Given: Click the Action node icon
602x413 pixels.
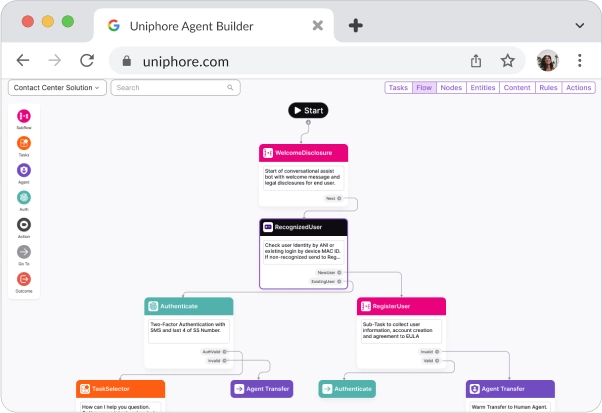Looking at the screenshot, I should point(23,225).
